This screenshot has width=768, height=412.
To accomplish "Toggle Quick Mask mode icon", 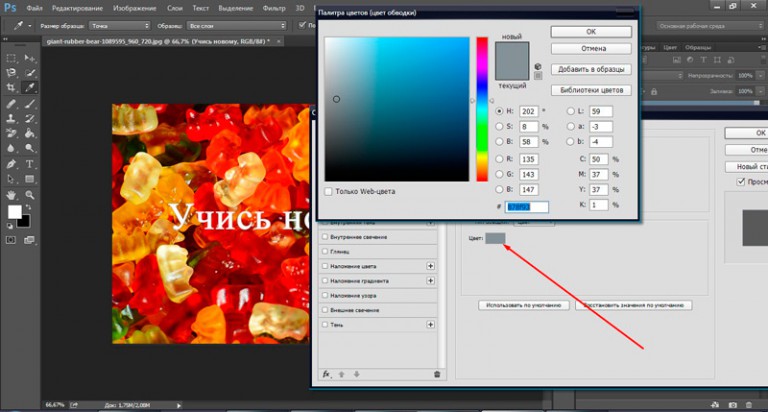I will pos(11,240).
